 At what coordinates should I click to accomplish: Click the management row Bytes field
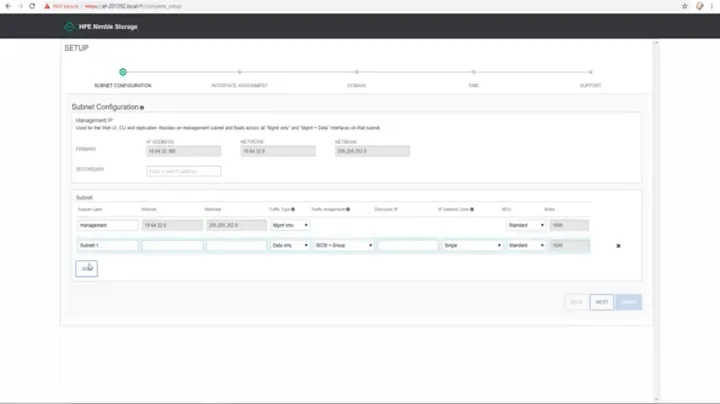click(x=569, y=225)
